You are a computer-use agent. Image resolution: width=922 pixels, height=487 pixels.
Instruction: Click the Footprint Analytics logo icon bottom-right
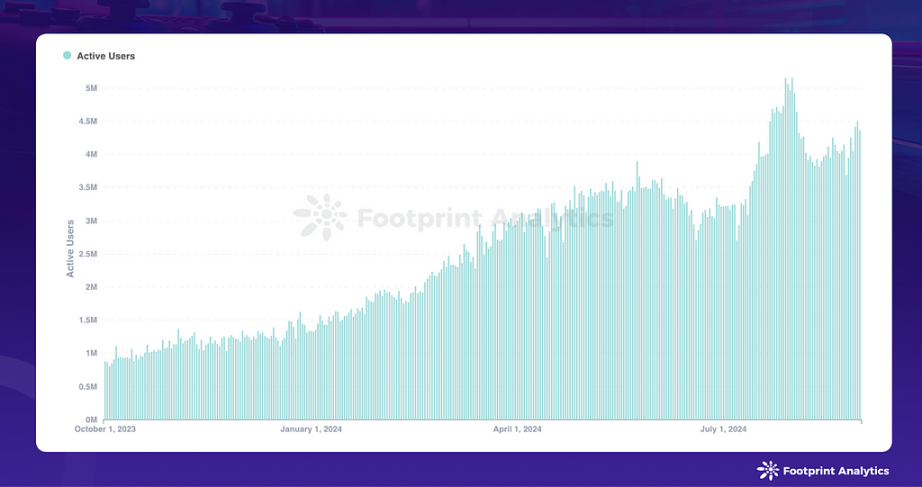coord(767,471)
